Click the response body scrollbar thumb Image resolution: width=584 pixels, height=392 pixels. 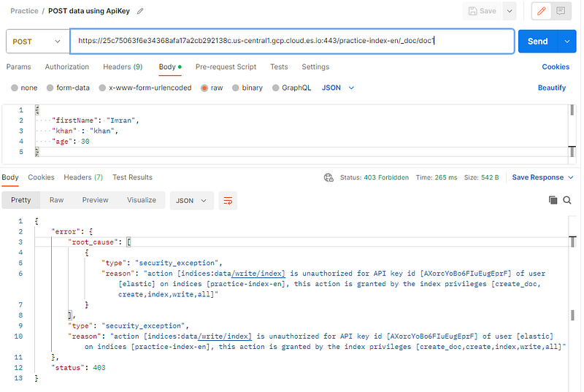tap(572, 315)
